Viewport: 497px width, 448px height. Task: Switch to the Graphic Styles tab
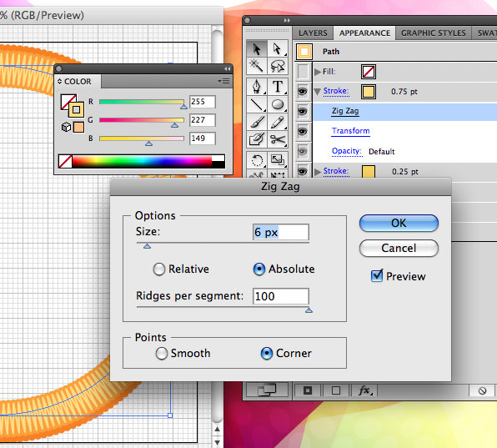pyautogui.click(x=434, y=33)
